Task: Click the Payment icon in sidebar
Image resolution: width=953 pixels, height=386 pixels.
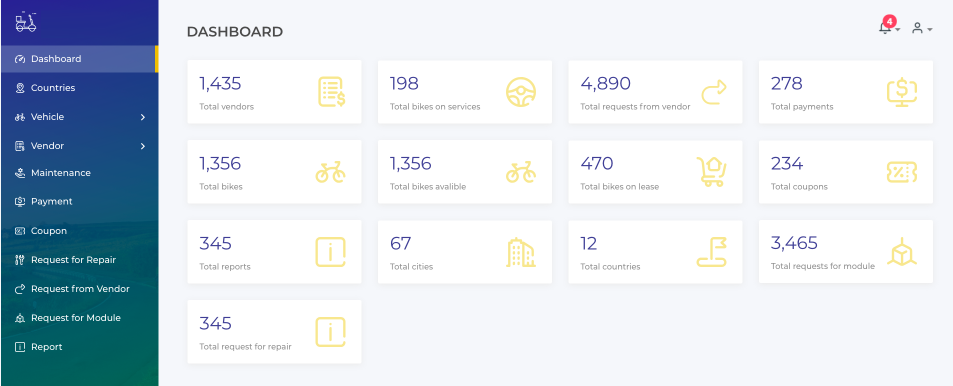Action: coord(20,201)
